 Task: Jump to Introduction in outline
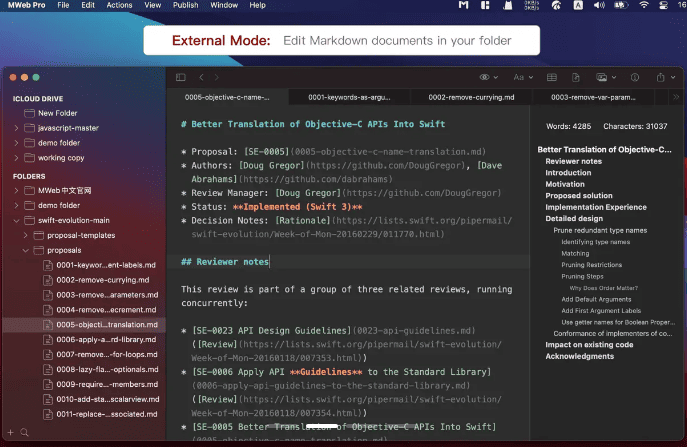[x=568, y=173]
